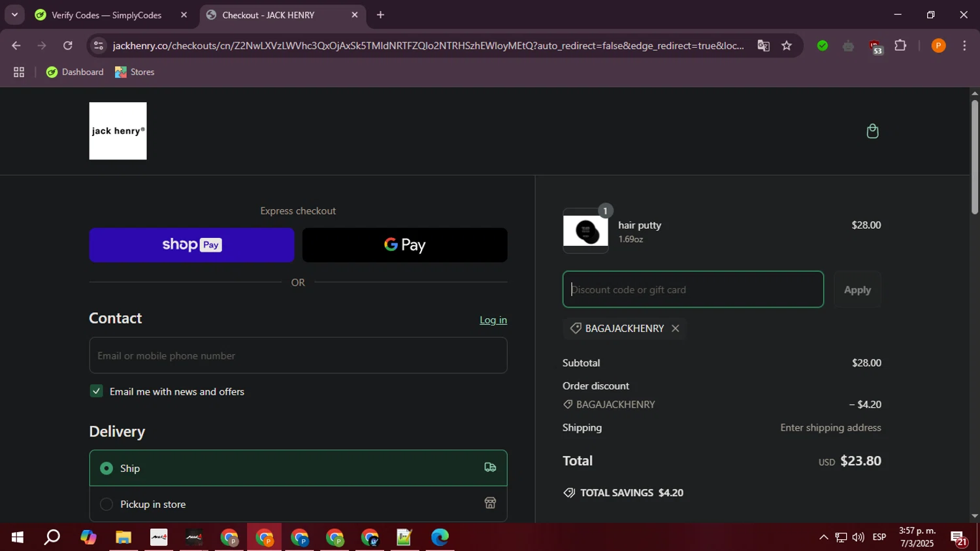
Task: Click the store pickup icon
Action: 490,503
